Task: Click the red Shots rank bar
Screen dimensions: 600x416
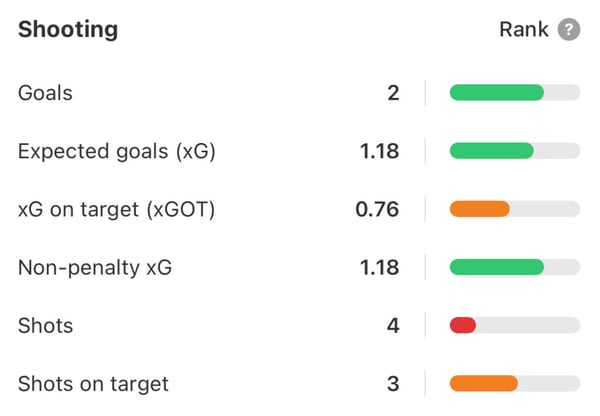Action: point(463,325)
